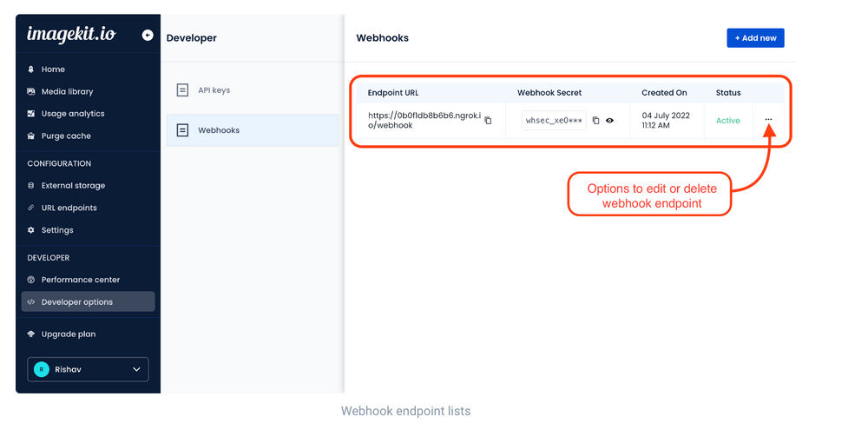Image resolution: width=868 pixels, height=443 pixels.
Task: Click the webhook secret field
Action: [x=554, y=121]
